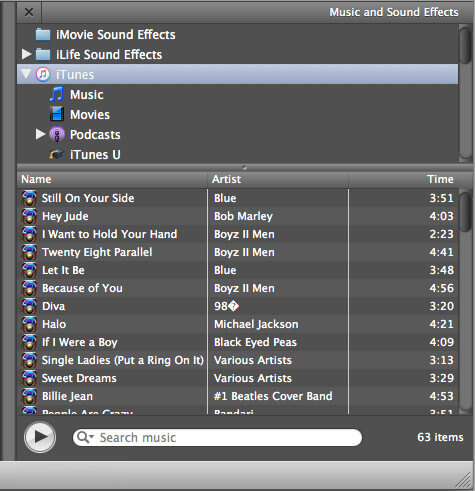Select the song If I Were a Boy
Screen dimensions: 475x491
(x=80, y=342)
